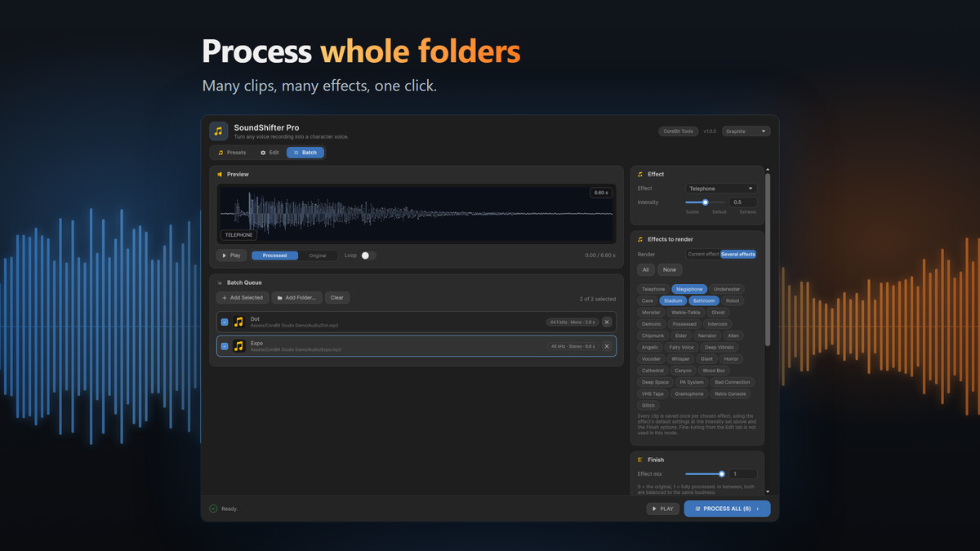Enable the Robot effect chip
Screen dimensions: 980x551
tap(733, 300)
